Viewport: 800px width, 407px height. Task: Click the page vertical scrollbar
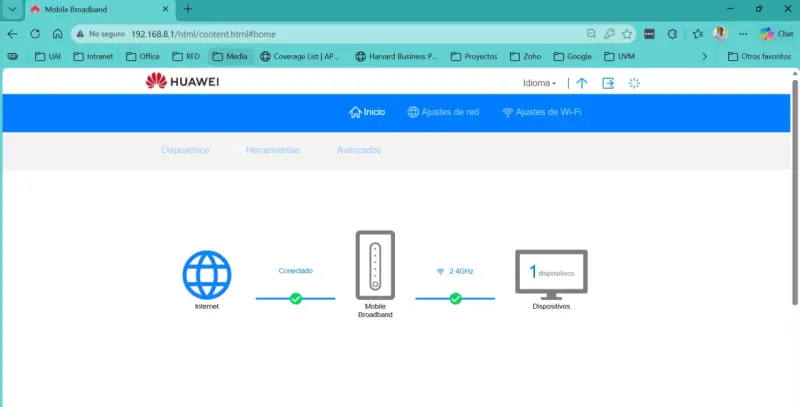tap(795, 192)
